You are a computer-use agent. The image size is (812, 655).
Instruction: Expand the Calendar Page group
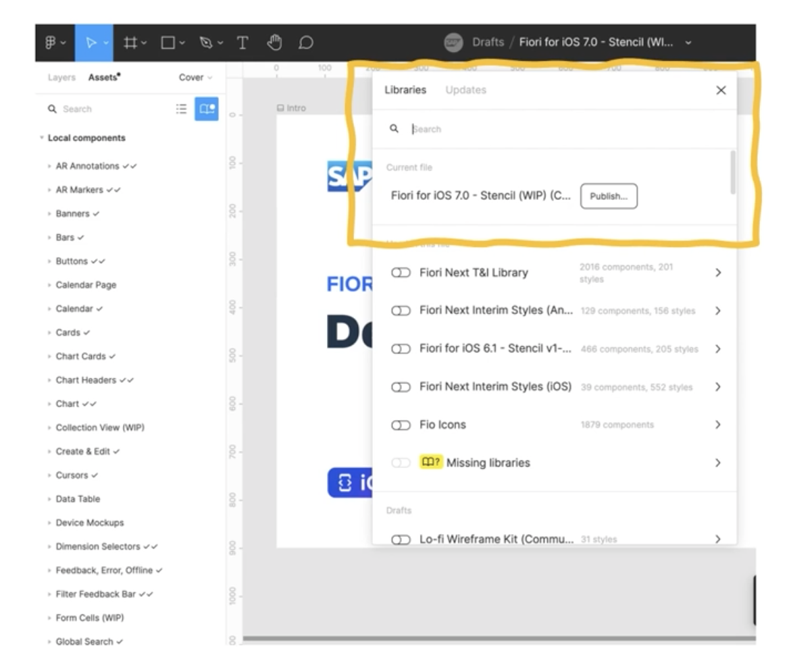(x=50, y=285)
